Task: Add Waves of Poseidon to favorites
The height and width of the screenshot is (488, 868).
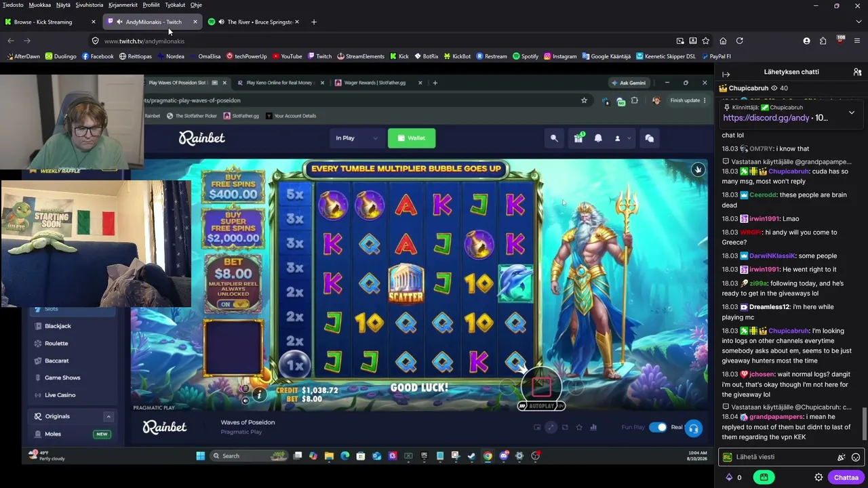Action: 579,427
